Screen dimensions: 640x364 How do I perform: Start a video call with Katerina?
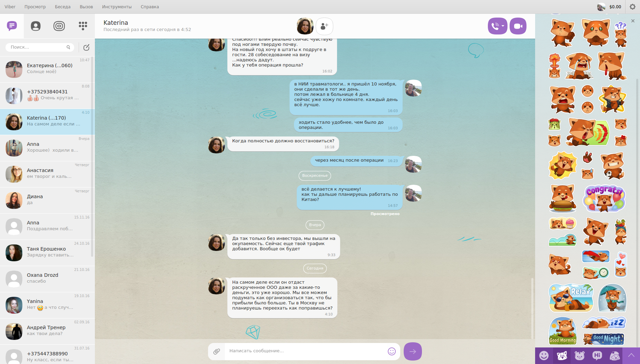[x=518, y=26]
